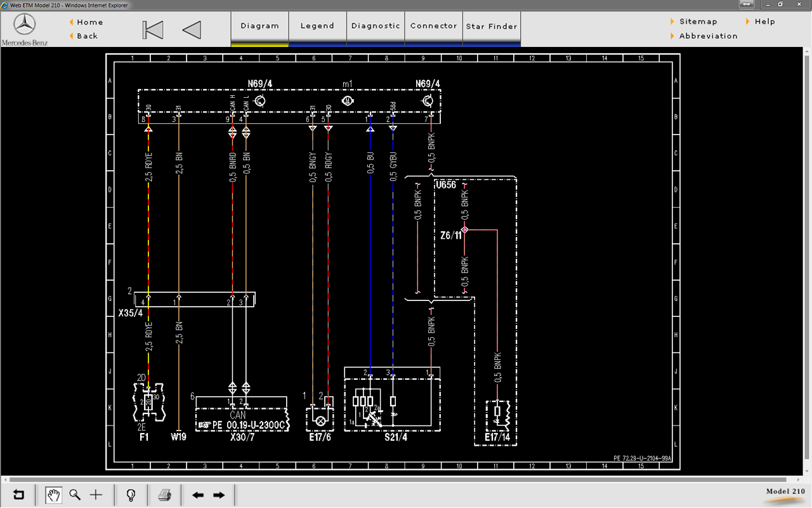Click the Home link

point(90,22)
